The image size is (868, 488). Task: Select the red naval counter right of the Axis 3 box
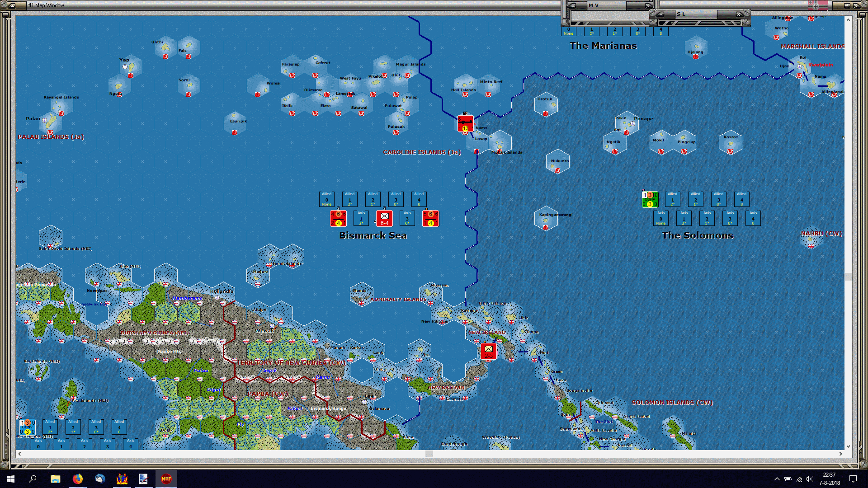pos(430,218)
